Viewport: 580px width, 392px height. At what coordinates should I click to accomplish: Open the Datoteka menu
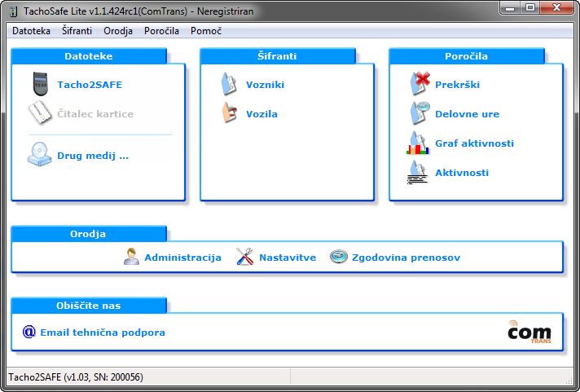[31, 31]
